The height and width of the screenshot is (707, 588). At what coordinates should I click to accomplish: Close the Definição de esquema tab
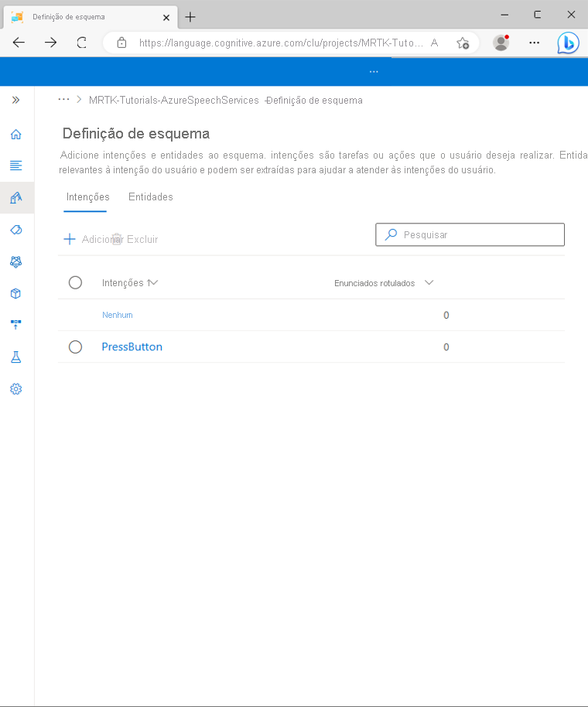(x=166, y=18)
